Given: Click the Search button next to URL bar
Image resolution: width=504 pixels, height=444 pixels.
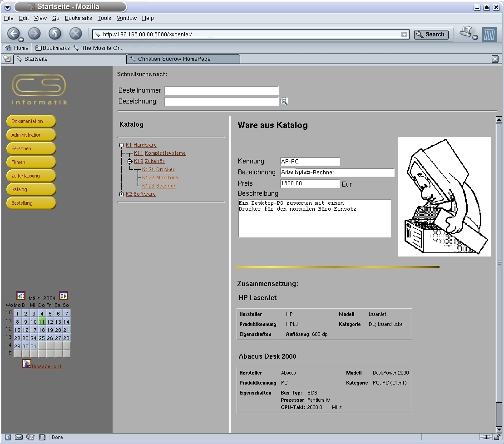Looking at the screenshot, I should 431,35.
